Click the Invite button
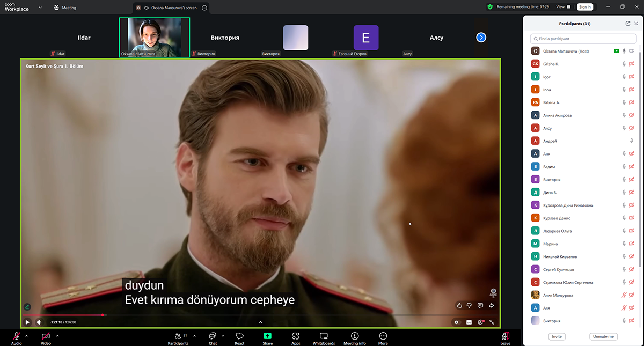 coord(557,336)
